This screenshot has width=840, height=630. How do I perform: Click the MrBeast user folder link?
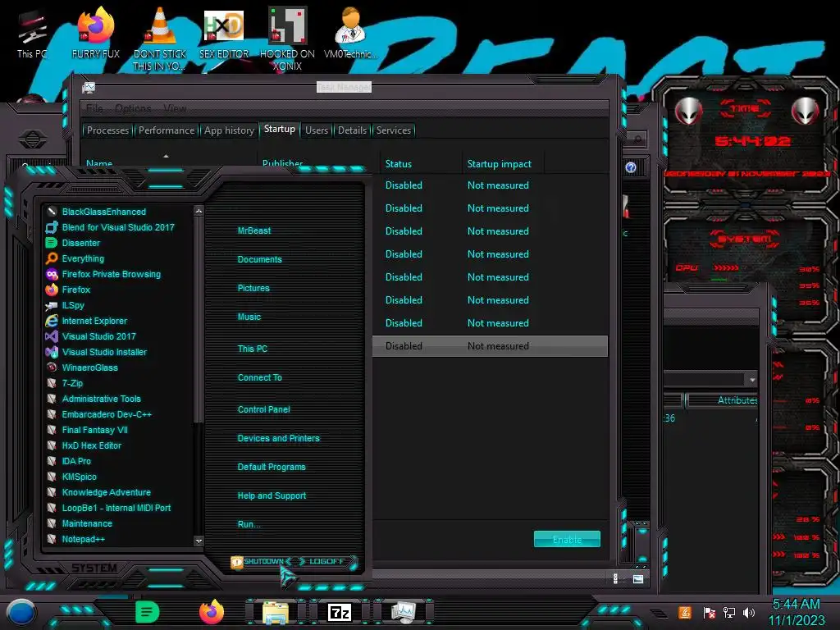(x=254, y=231)
